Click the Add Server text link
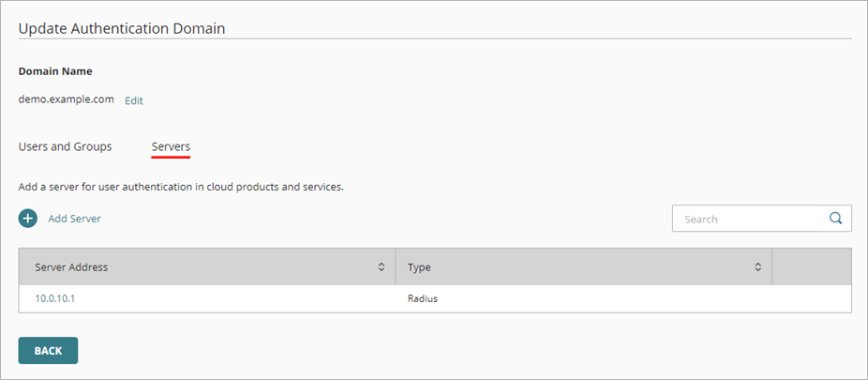 [x=74, y=219]
